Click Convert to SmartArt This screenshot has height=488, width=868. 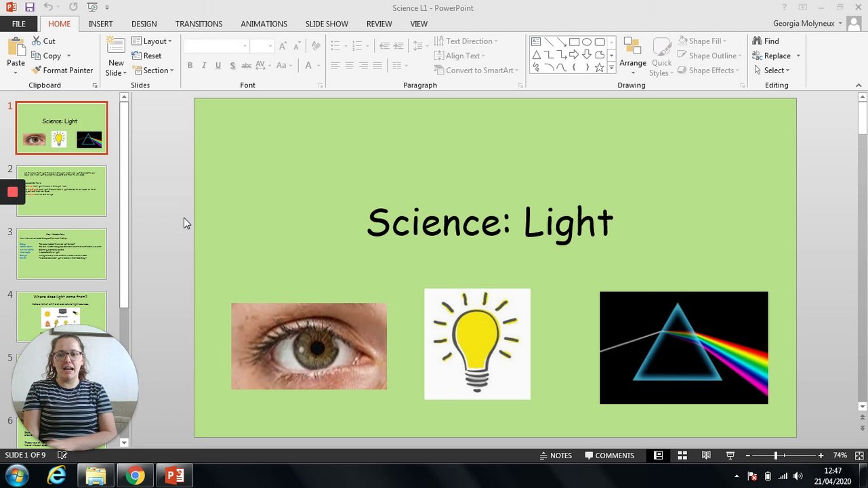coord(476,70)
